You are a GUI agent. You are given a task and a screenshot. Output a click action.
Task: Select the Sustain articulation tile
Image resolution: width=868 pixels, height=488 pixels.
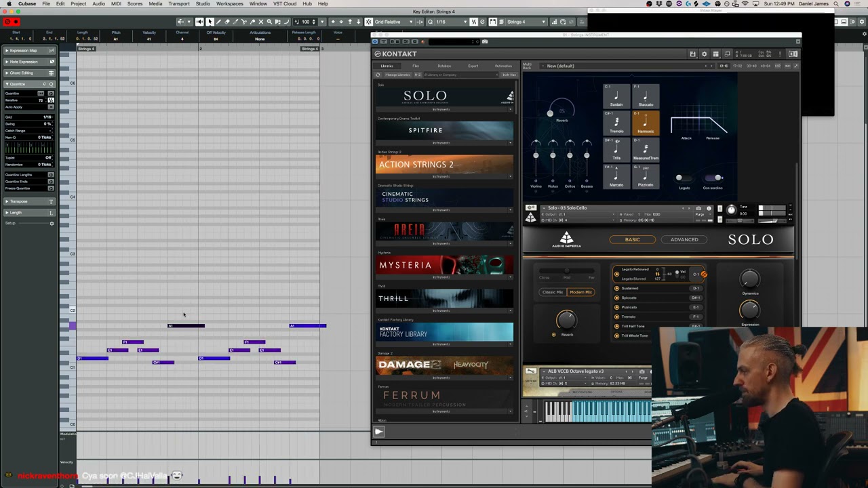616,96
